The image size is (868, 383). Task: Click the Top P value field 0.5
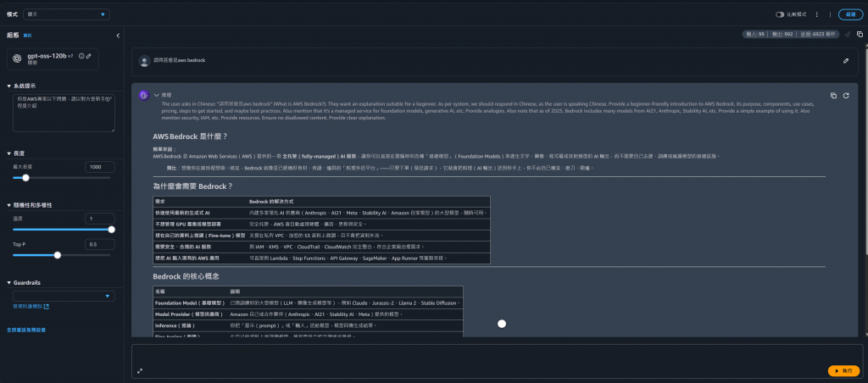click(100, 245)
